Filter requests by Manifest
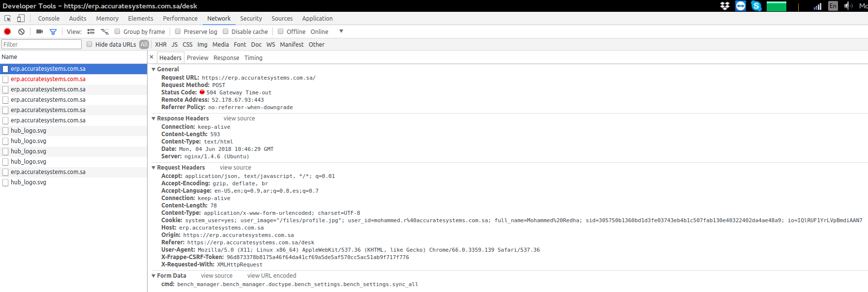 click(292, 44)
